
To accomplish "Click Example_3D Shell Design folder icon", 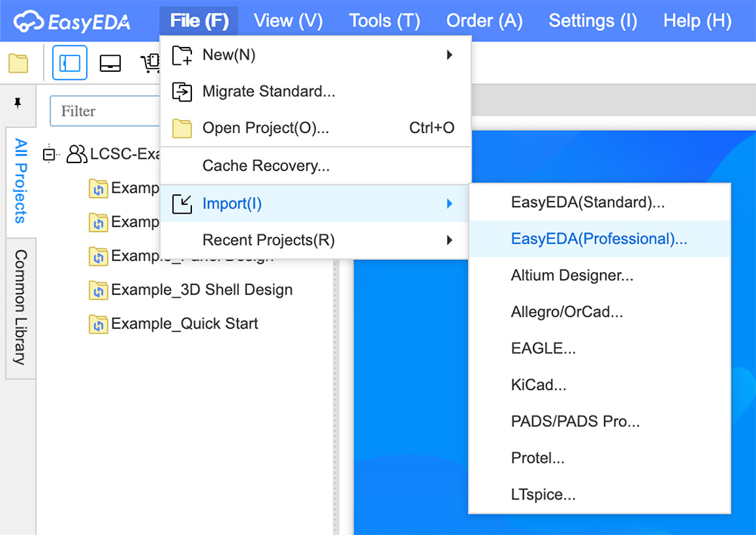I will point(98,291).
